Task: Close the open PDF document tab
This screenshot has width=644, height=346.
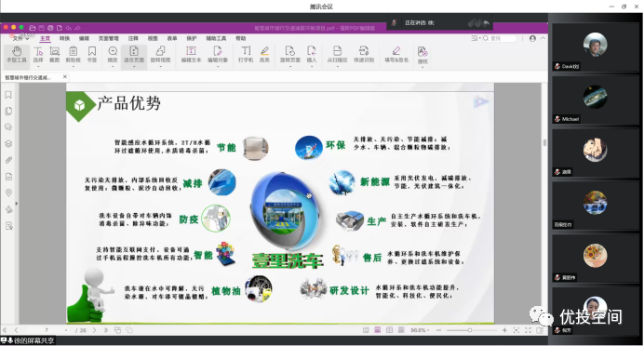Action: coord(65,77)
